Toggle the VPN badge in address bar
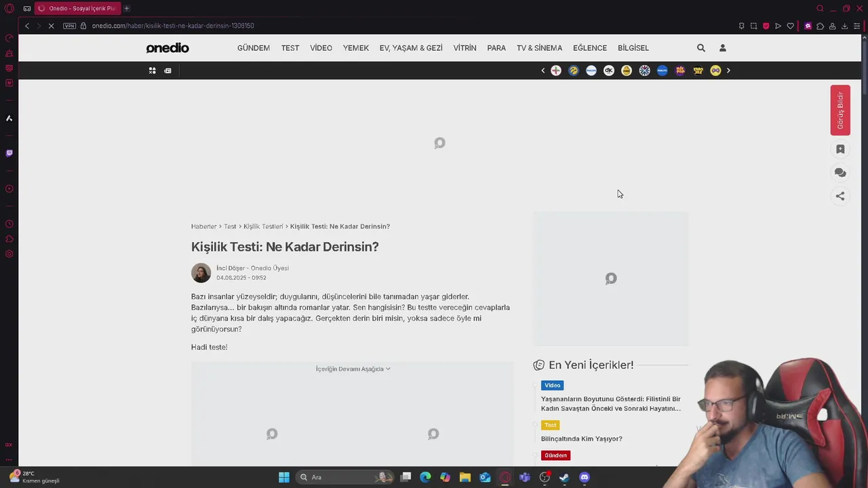Viewport: 868px width, 488px height. pos(69,26)
